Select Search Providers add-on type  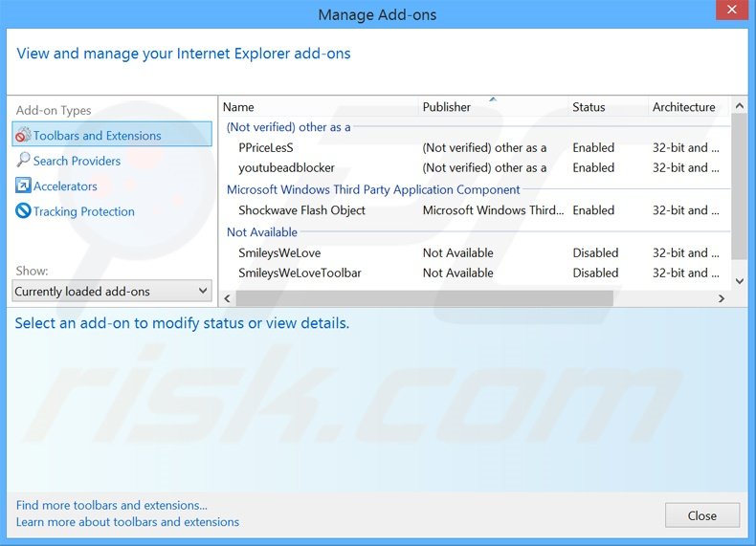click(77, 161)
